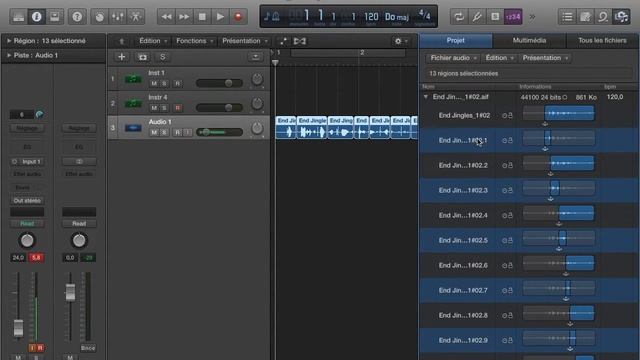The width and height of the screenshot is (640, 360).
Task: Mute the Inst 1 track
Action: click(x=154, y=83)
